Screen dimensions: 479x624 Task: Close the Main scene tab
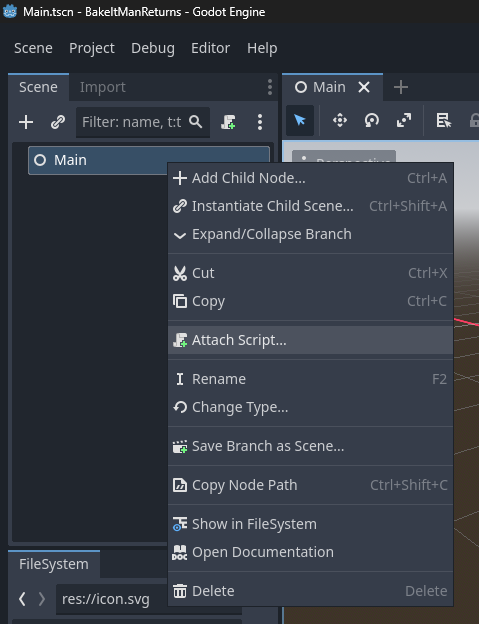[364, 87]
